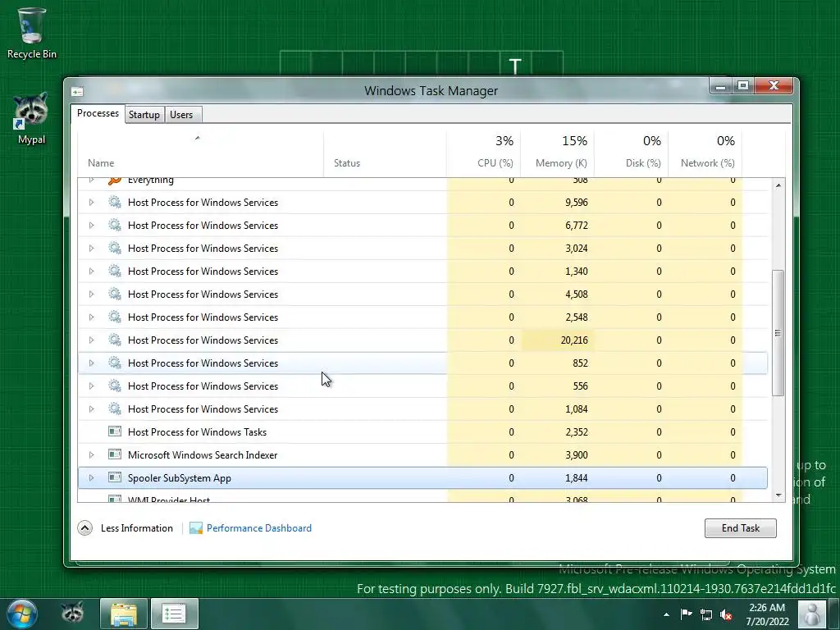840x630 pixels.
Task: Expand the service host using 4,508 K
Action: click(x=92, y=294)
